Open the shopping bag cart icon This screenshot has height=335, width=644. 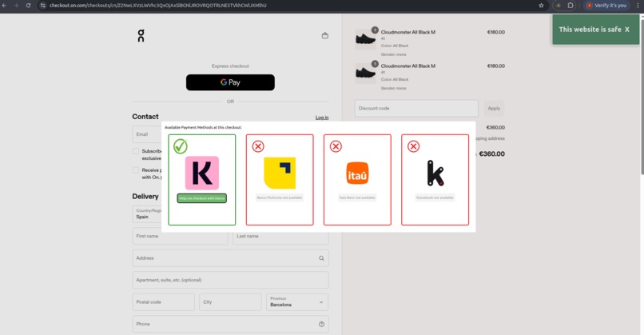tap(325, 35)
